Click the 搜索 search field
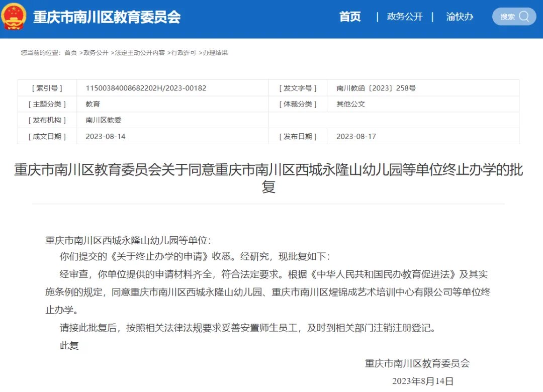 514,16
